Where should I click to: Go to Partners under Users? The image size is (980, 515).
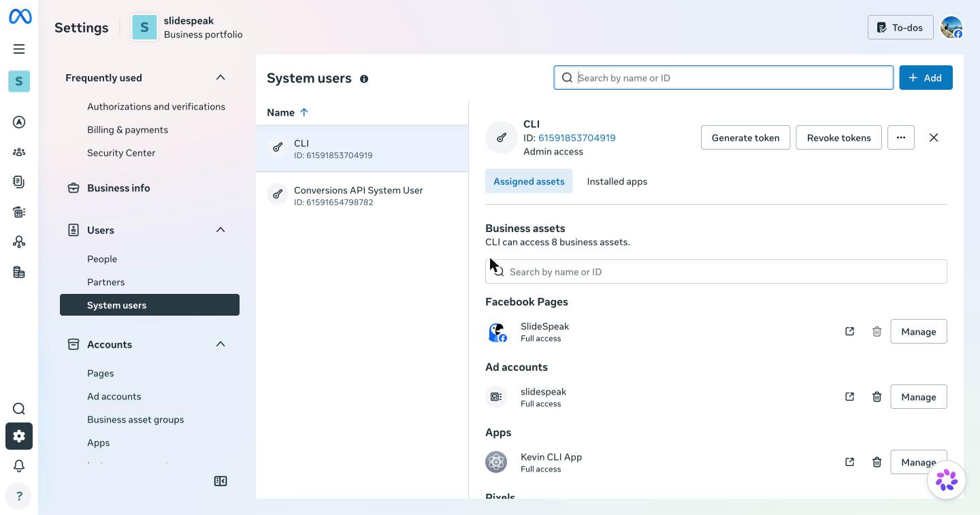pyautogui.click(x=105, y=282)
